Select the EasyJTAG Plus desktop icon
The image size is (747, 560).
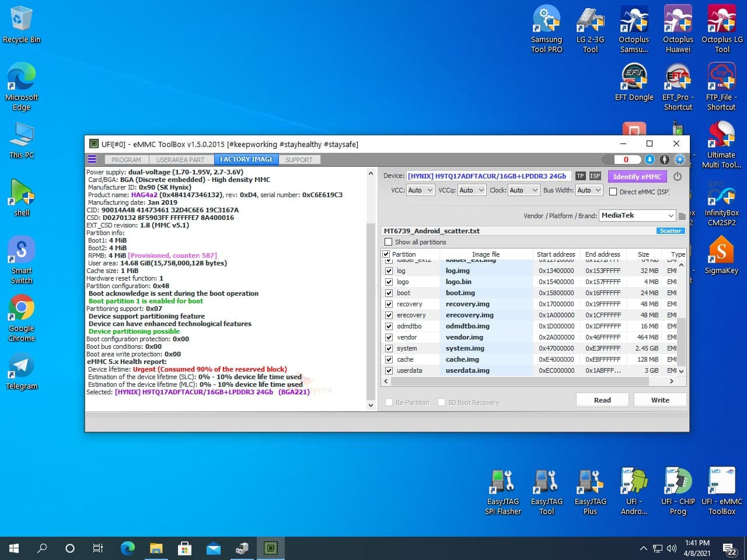point(591,491)
